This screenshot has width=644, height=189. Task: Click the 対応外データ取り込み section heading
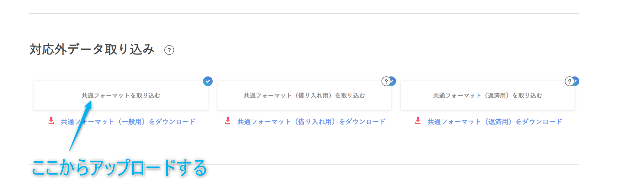[x=92, y=50]
